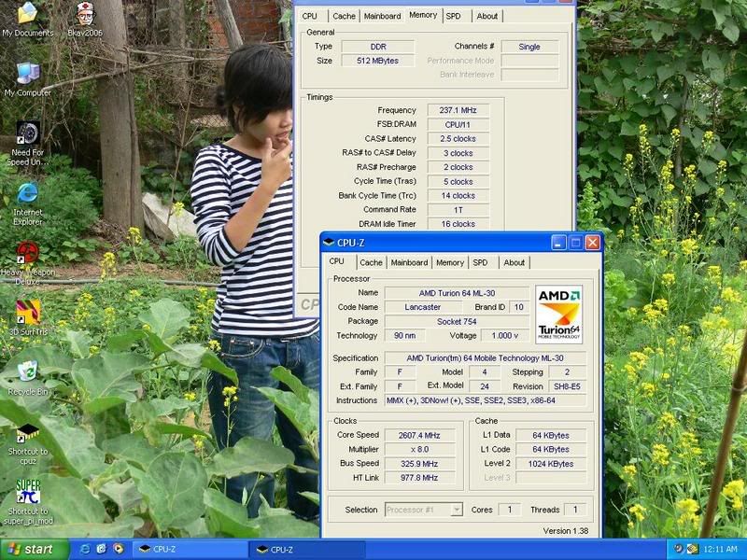The width and height of the screenshot is (747, 560).
Task: Show the About tab in the front CPU-Z window
Action: [514, 262]
